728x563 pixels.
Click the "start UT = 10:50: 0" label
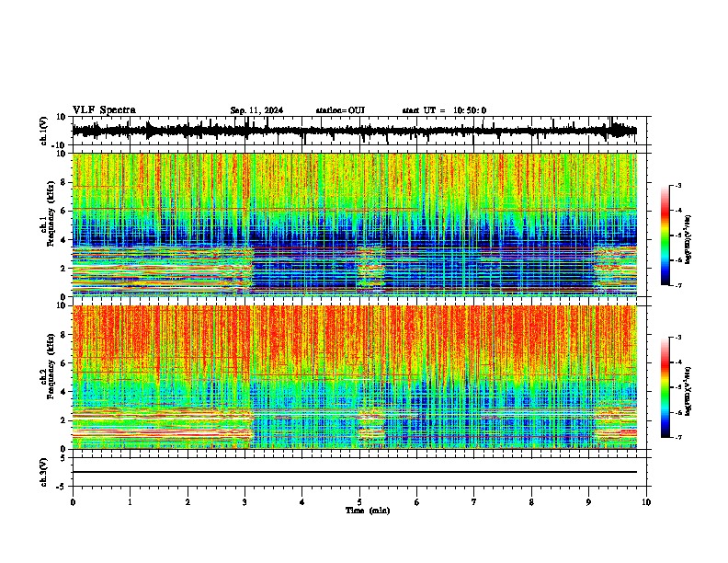444,110
